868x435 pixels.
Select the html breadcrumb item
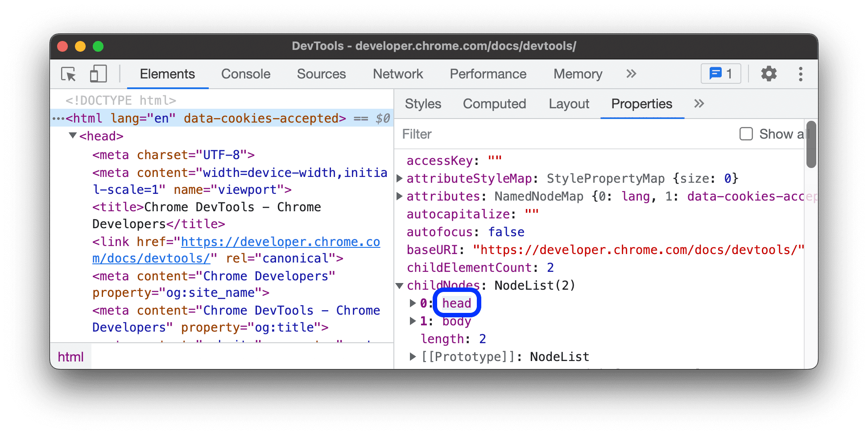coord(70,356)
